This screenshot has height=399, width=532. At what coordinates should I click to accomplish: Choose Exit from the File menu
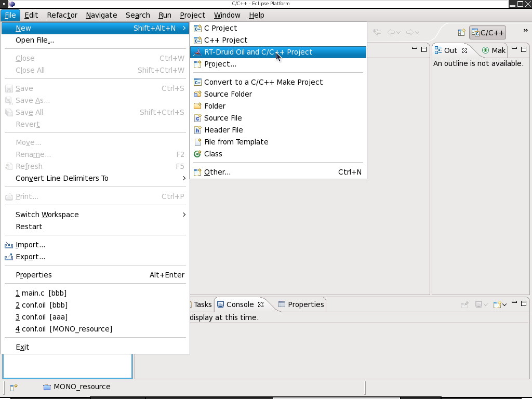click(x=95, y=347)
